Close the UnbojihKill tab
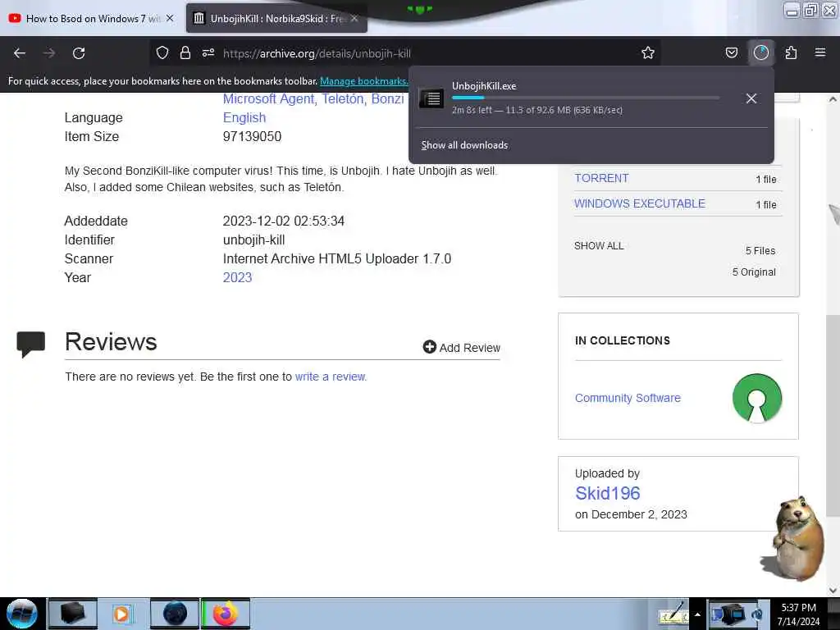Image resolution: width=840 pixels, height=630 pixels. tap(354, 18)
